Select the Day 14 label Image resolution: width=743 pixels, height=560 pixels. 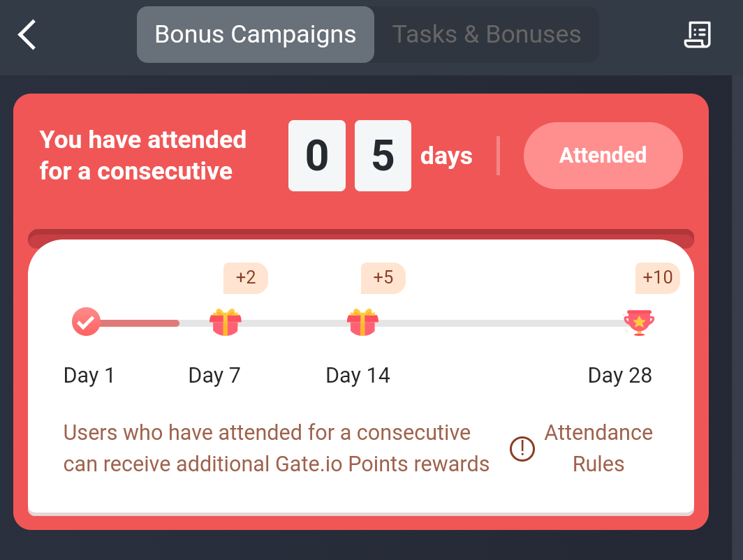[358, 375]
